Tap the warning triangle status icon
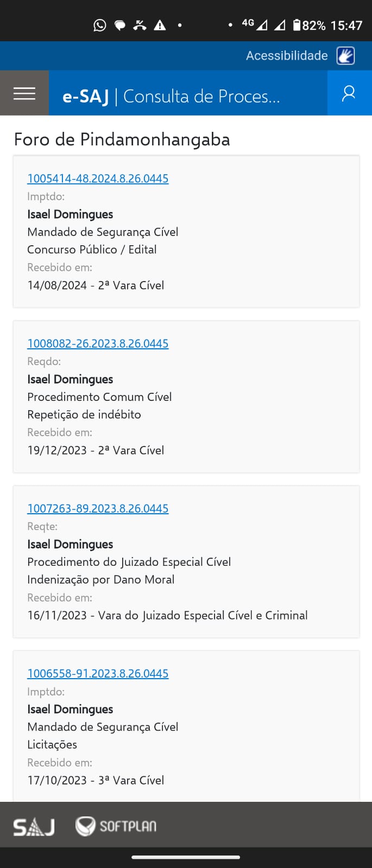372x868 pixels. tap(160, 25)
